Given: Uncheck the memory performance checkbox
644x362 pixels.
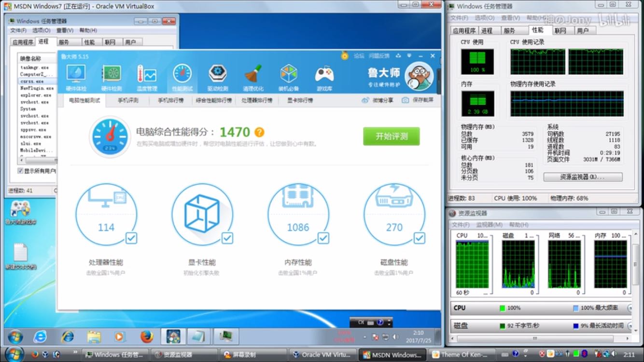Looking at the screenshot, I should [x=323, y=238].
